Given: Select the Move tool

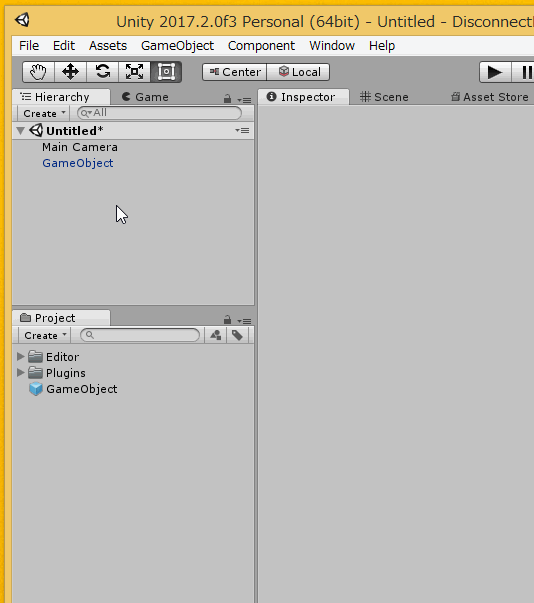Looking at the screenshot, I should tap(70, 72).
